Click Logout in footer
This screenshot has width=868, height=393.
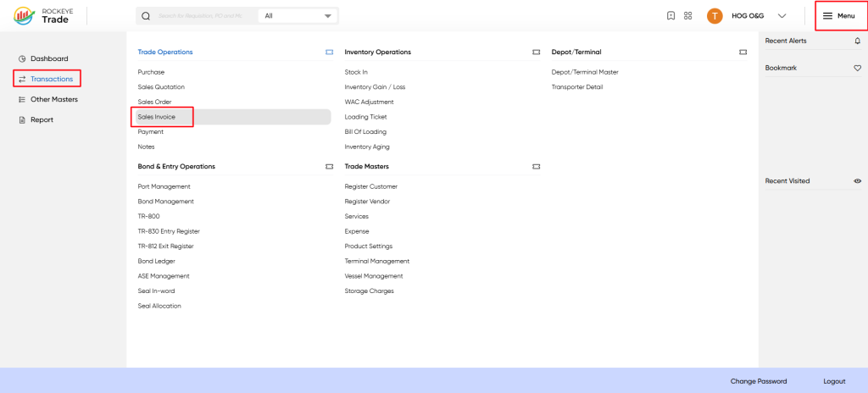(834, 382)
